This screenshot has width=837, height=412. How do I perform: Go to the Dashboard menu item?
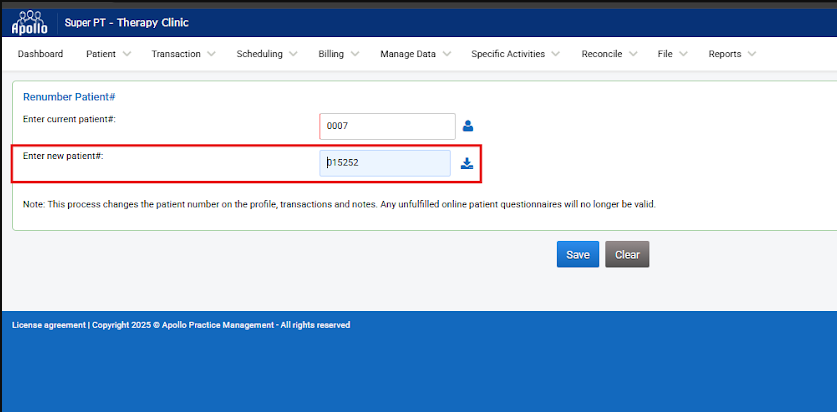pos(40,54)
